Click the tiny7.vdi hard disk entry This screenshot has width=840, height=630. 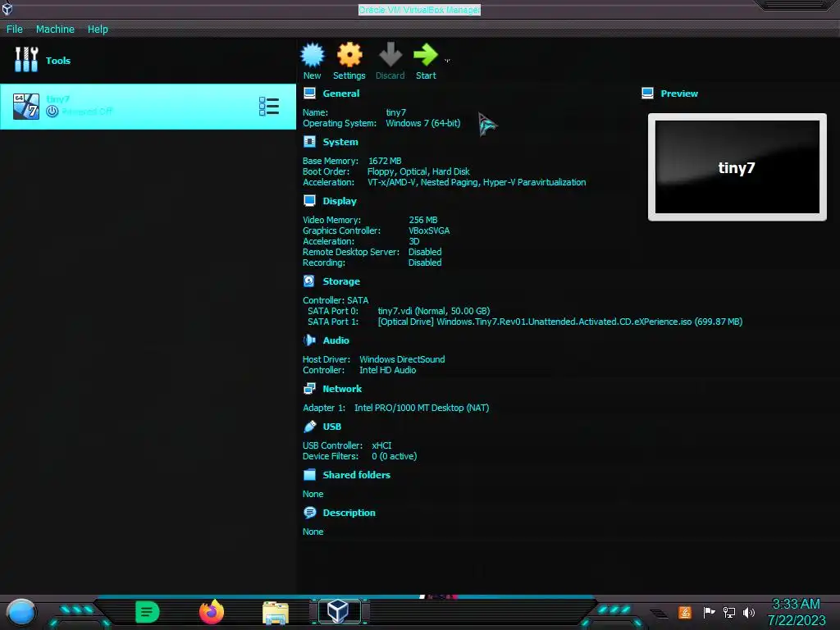434,311
